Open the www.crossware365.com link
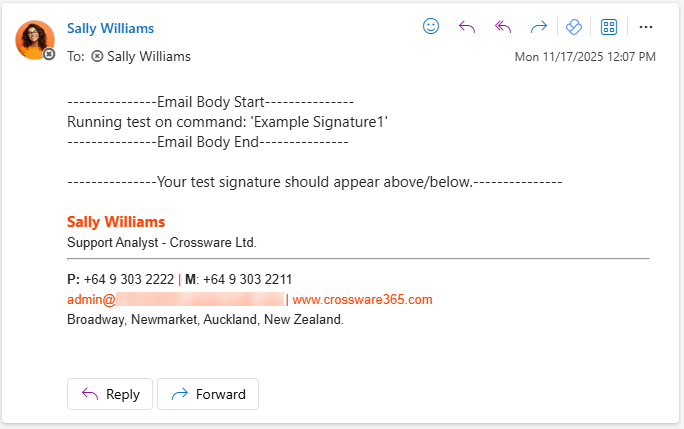The height and width of the screenshot is (429, 684). pyautogui.click(x=362, y=299)
